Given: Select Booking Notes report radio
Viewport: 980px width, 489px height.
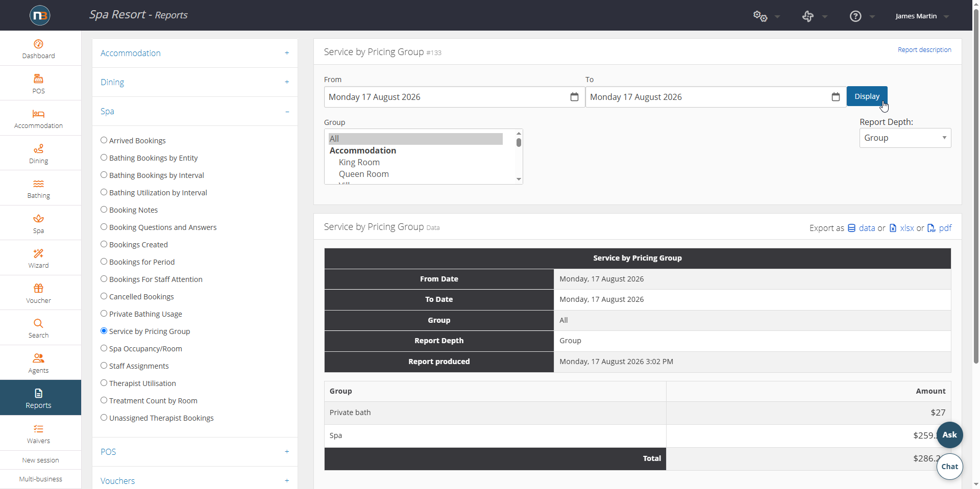Looking at the screenshot, I should 104,210.
